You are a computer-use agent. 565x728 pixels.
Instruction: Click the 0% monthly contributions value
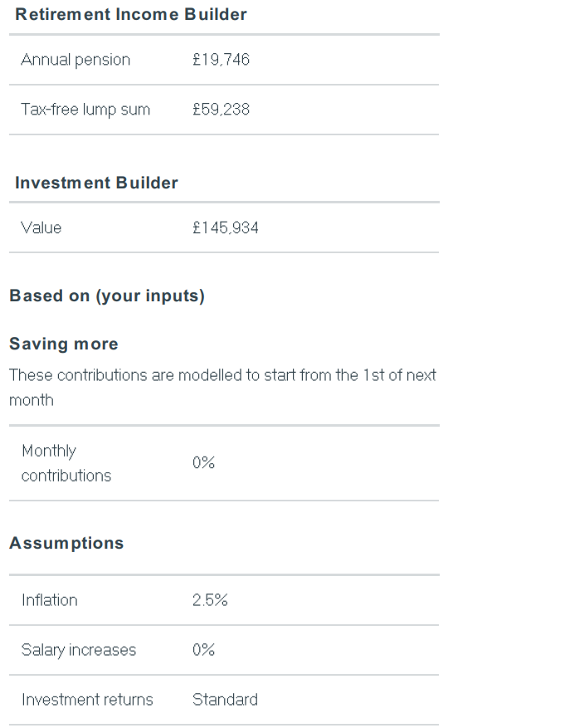click(203, 463)
